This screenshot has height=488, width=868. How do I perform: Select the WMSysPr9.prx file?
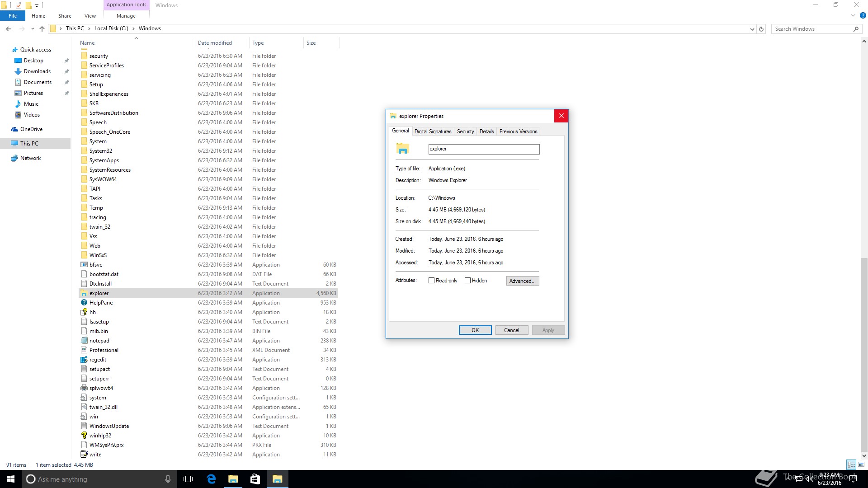pos(208,445)
